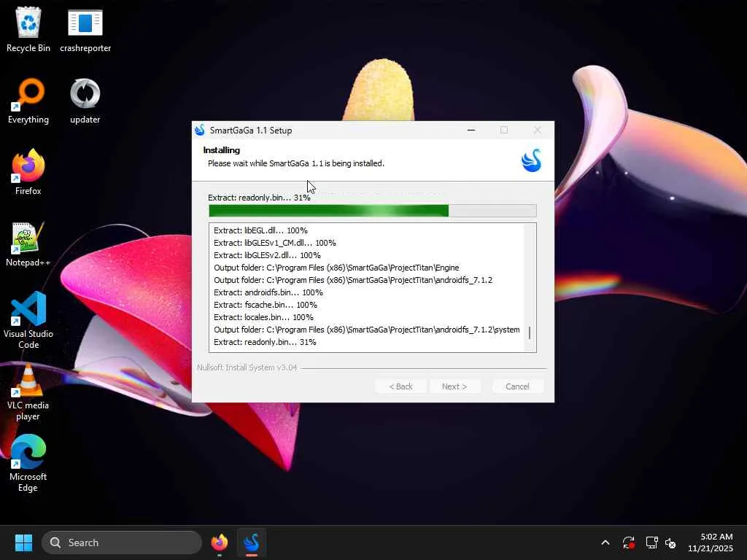Show hidden system tray icons

tap(605, 542)
